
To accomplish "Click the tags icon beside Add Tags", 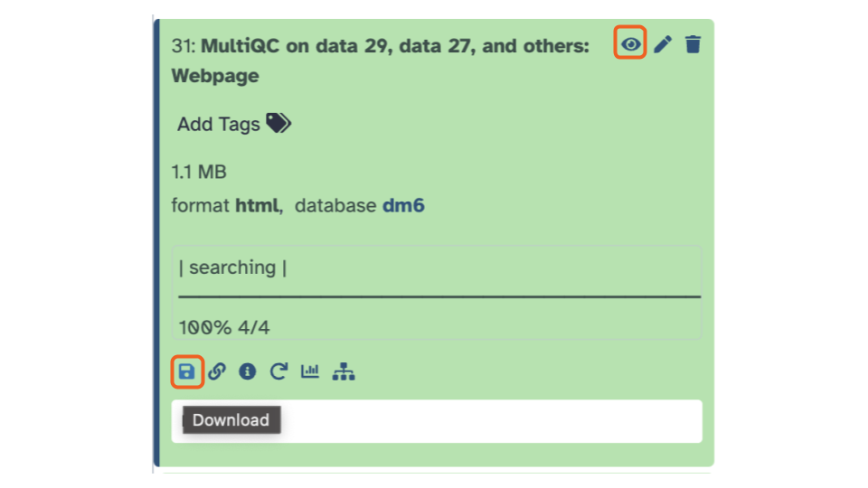I will click(278, 123).
